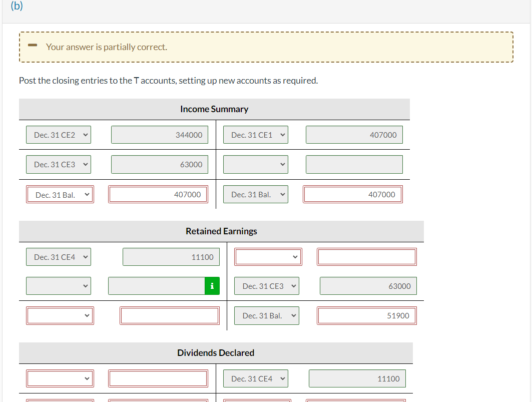
Task: Open the Dec. 31 CE2 dropdown in Income Summary
Action: [x=58, y=134]
